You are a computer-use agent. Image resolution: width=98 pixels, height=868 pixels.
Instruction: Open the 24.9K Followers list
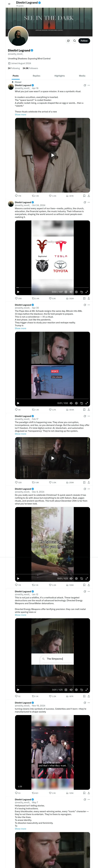point(30,68)
